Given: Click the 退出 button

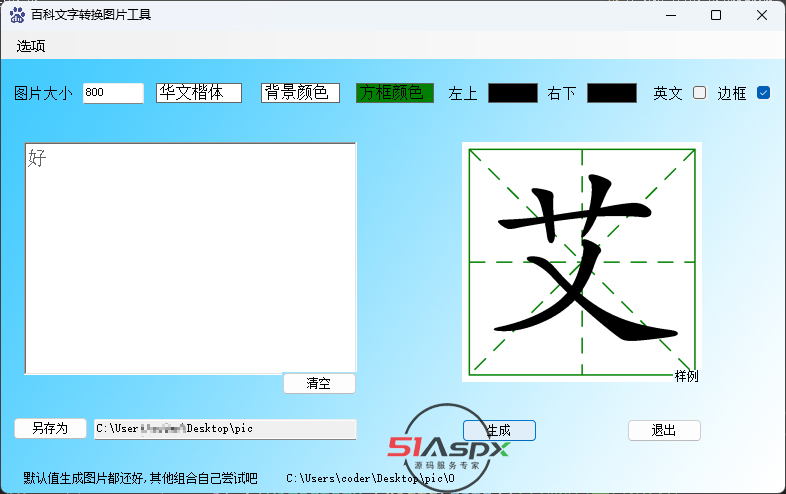Looking at the screenshot, I should coord(664,430).
